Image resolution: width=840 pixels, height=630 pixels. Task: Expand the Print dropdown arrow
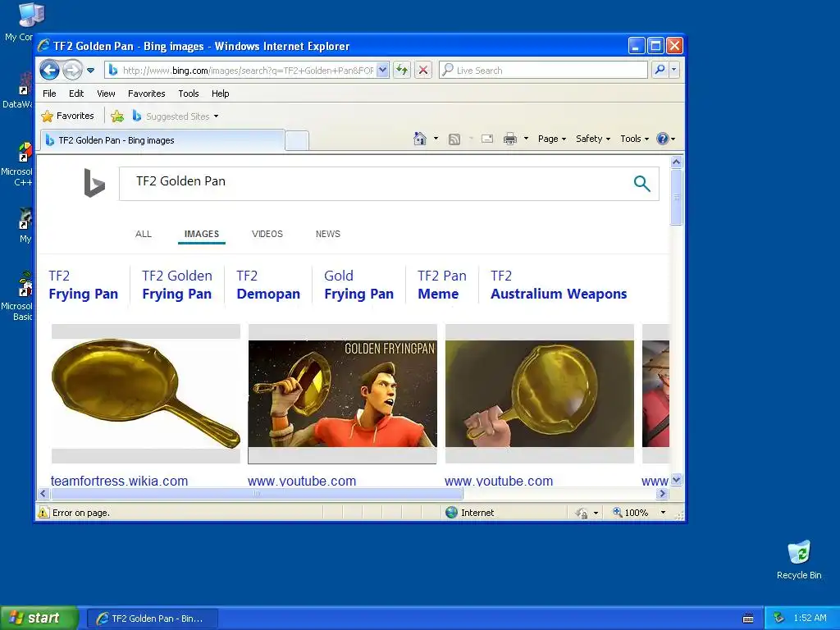pos(526,139)
